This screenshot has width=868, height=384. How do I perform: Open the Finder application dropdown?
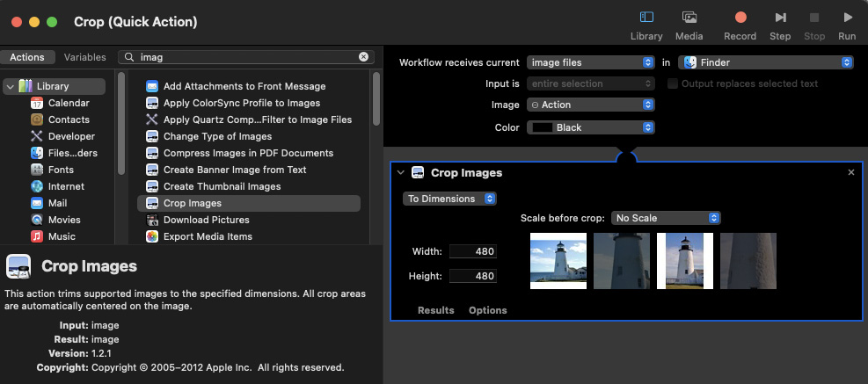click(766, 62)
